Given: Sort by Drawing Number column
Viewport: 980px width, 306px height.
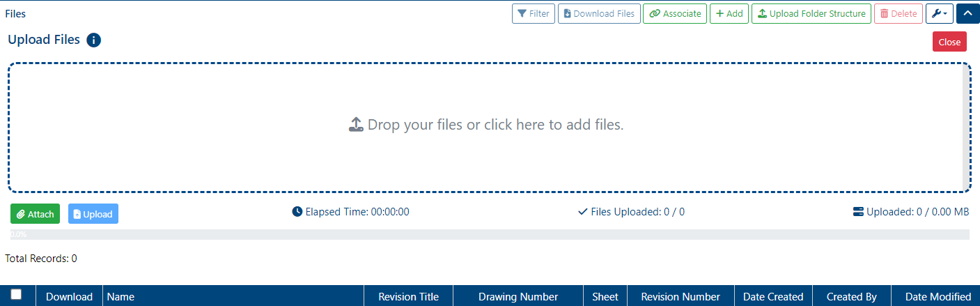Looking at the screenshot, I should (518, 296).
